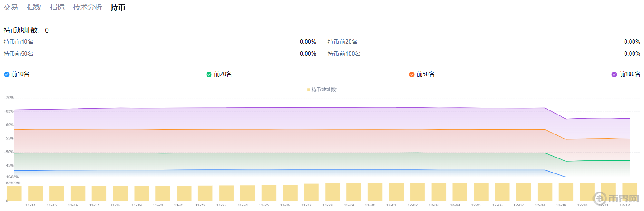This screenshot has width=644, height=211.
Task: Click the yellow 持币地址数 legend swatch
Action: [308, 90]
